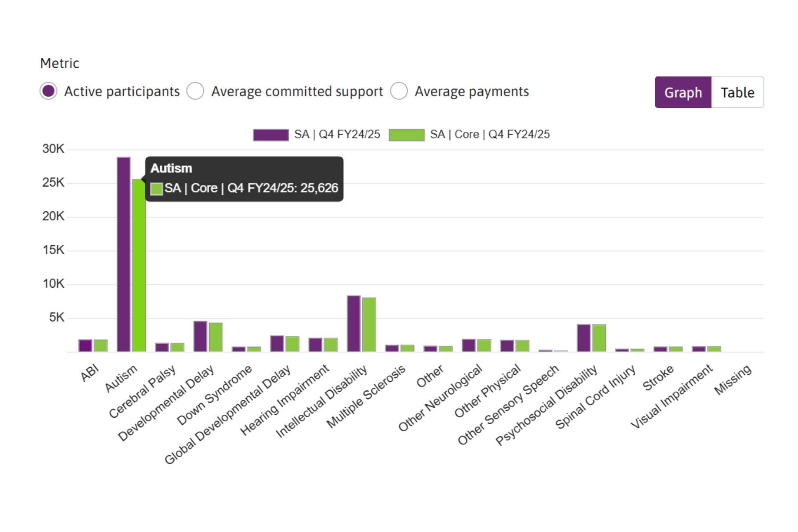Select the Average payments radio button
The width and height of the screenshot is (798, 532).
point(400,91)
